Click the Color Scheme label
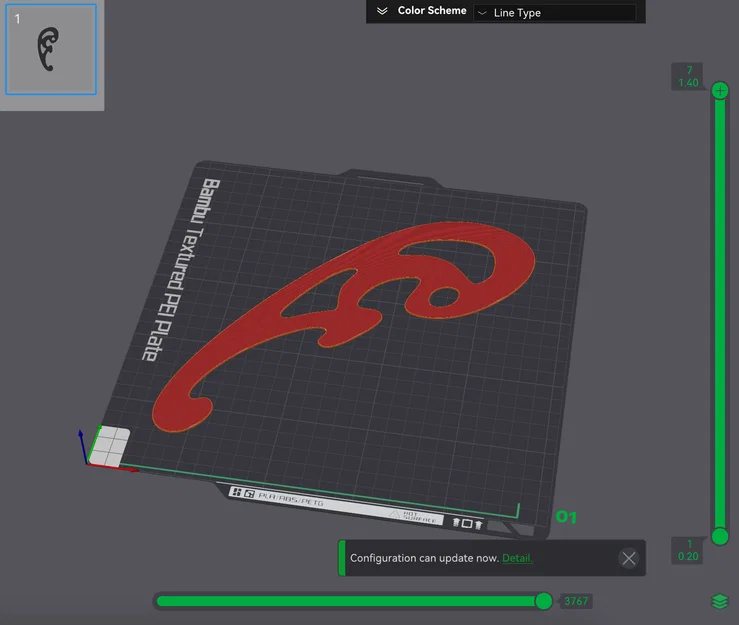 (x=432, y=10)
